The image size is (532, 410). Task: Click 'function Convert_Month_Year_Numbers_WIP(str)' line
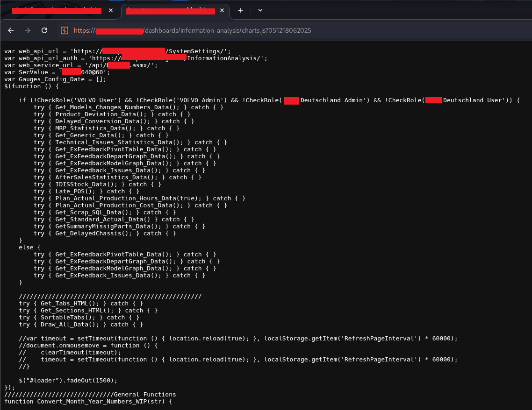pyautogui.click(x=88, y=402)
